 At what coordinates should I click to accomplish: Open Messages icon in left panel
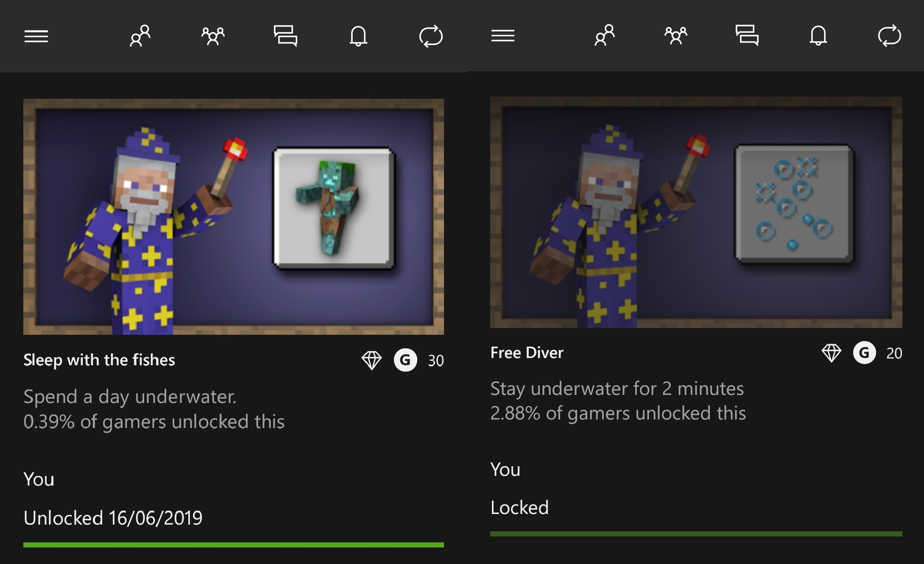click(x=285, y=36)
